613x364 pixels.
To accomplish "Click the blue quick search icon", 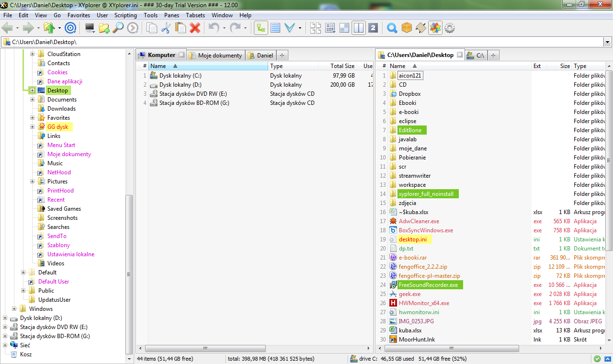I will tap(392, 28).
